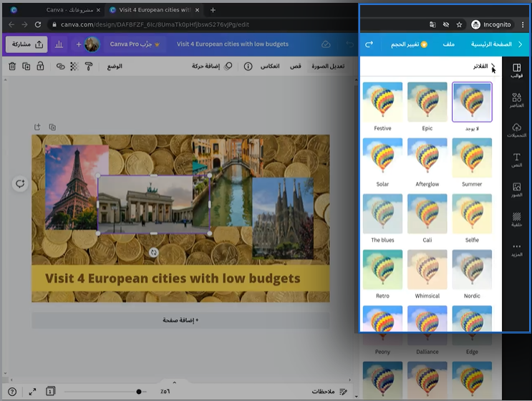
Task: Apply the Summer filter thumbnail
Action: click(x=472, y=158)
